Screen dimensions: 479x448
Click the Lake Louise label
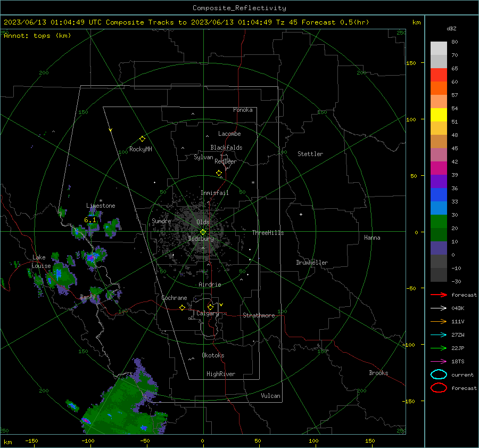click(40, 262)
